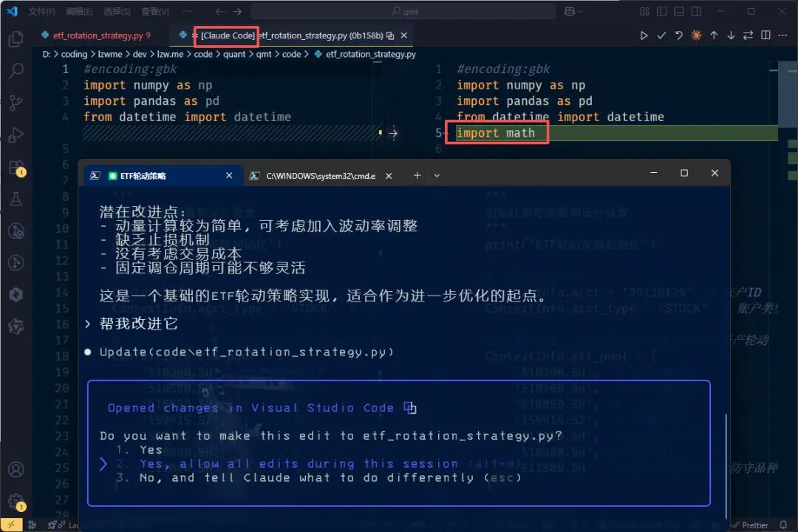Switch to the C:\WINDOWS\system32\cmd.exe terminal tab
The height and width of the screenshot is (532, 798).
(321, 176)
